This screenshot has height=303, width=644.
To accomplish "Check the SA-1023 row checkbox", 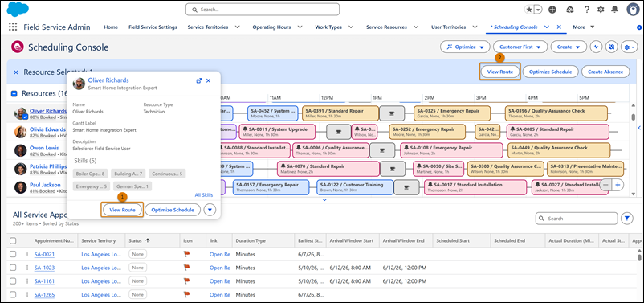I will pyautogui.click(x=13, y=268).
